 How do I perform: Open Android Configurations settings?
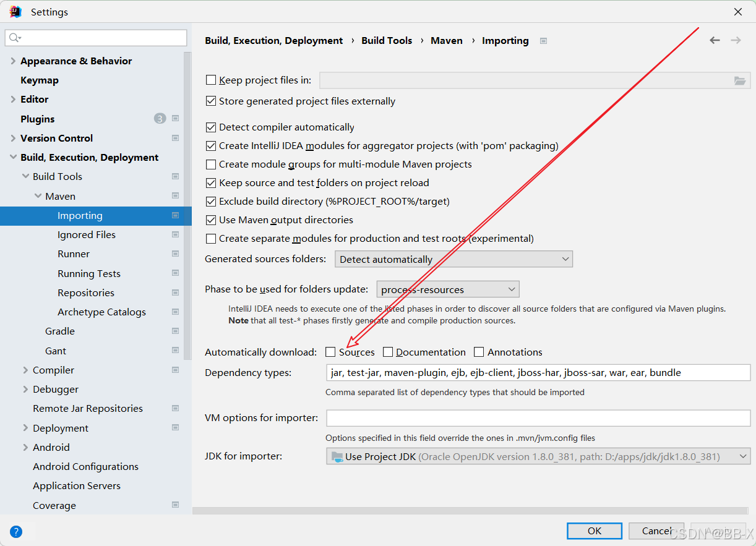point(85,466)
